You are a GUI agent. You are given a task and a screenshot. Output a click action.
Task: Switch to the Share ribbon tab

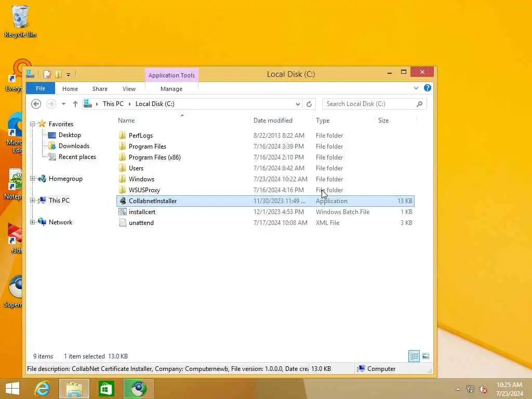coord(100,88)
